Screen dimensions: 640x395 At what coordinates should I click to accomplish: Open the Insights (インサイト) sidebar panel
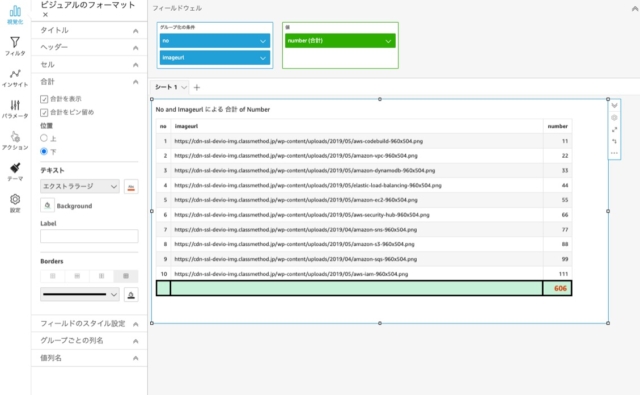pyautogui.click(x=15, y=78)
